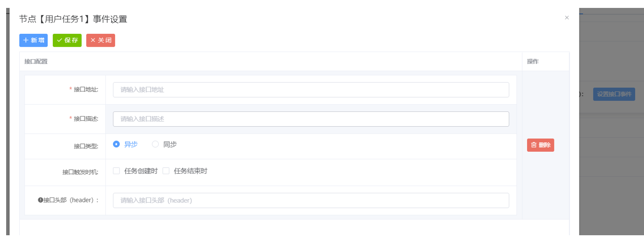Dismiss the dialog using the top-right X
644x237 pixels.
567,18
